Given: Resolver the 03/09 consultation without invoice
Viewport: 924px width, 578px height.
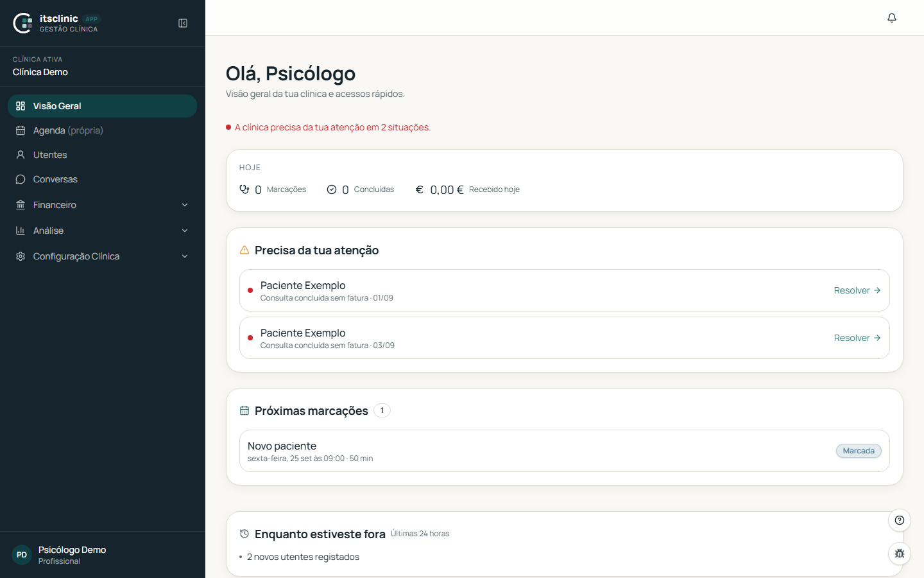Looking at the screenshot, I should pyautogui.click(x=857, y=338).
